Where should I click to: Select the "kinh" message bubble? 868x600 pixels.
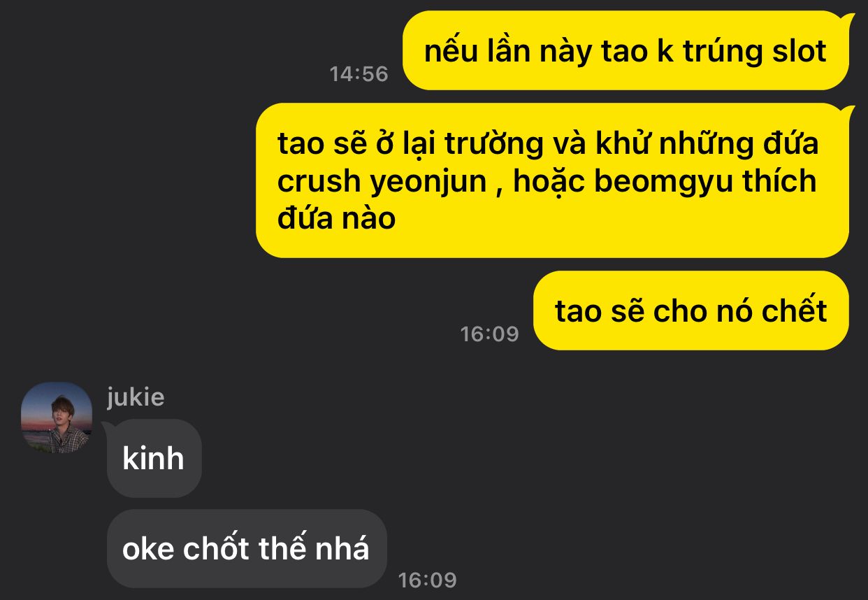154,458
